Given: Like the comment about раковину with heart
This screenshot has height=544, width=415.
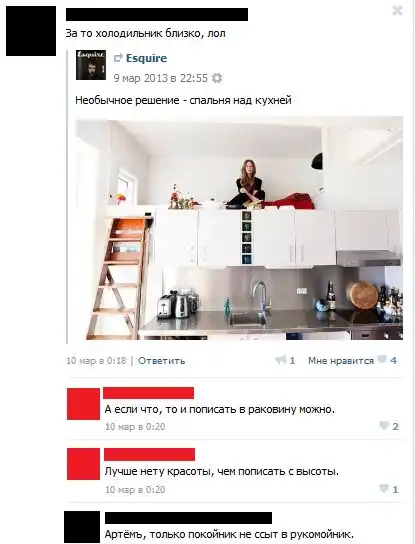Looking at the screenshot, I should pyautogui.click(x=384, y=426).
